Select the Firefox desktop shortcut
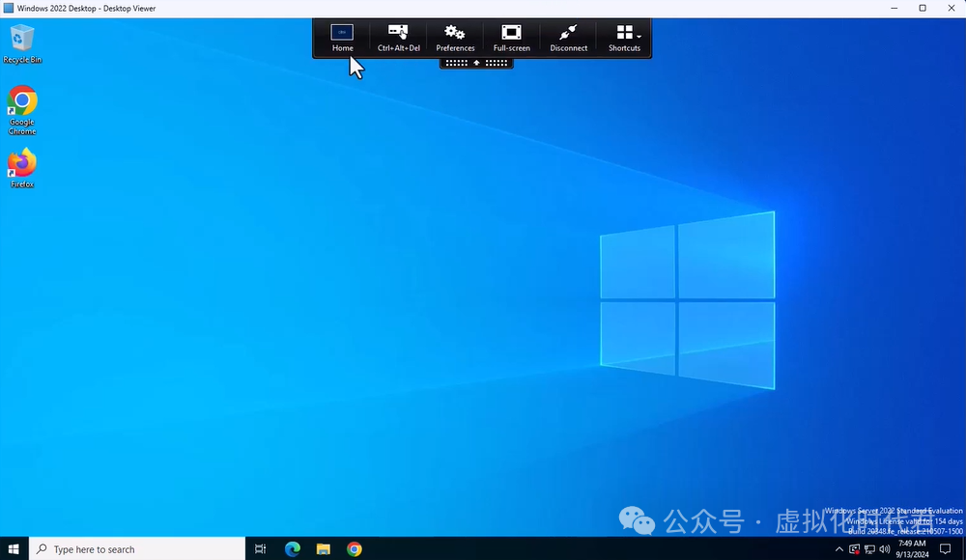966x560 pixels. 22,168
